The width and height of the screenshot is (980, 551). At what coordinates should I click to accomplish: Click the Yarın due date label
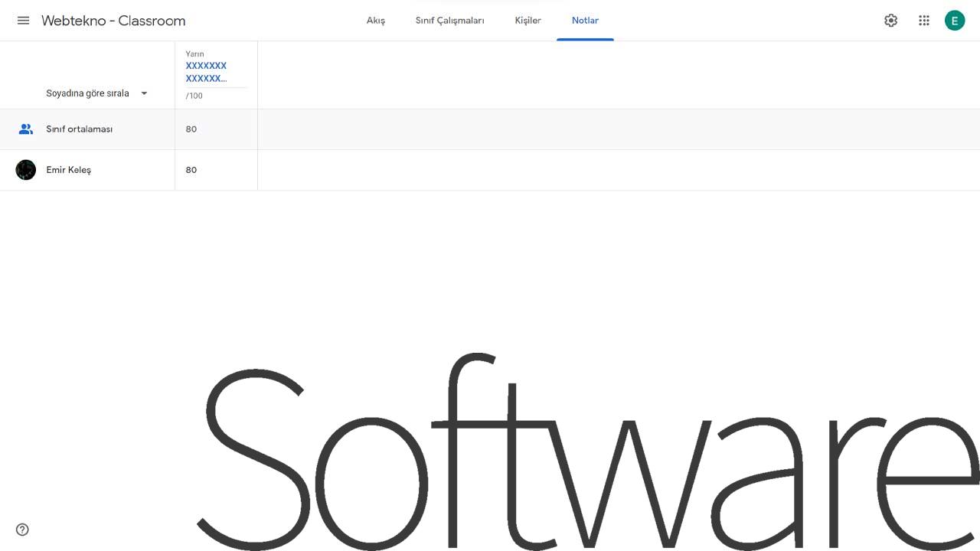[x=194, y=54]
